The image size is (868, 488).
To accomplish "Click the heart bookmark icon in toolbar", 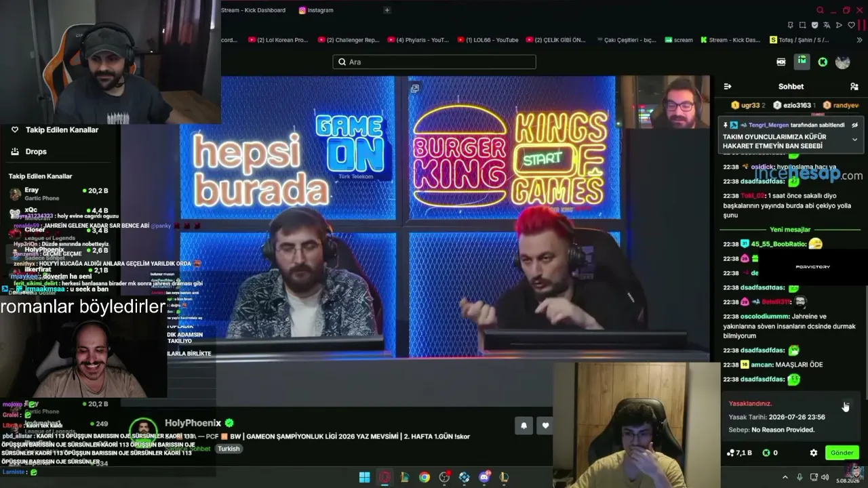I will pyautogui.click(x=851, y=25).
